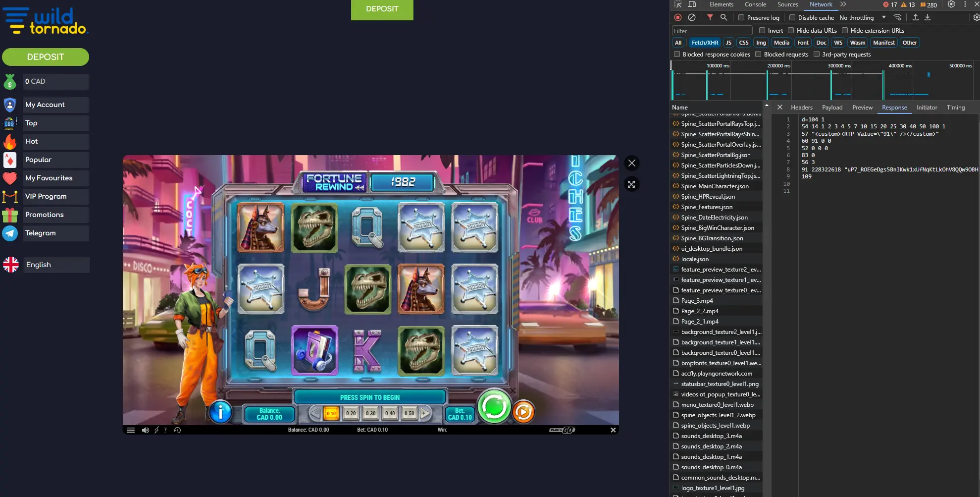Select the 0.20 bet value
Screen dimensions: 980x497
(351, 413)
